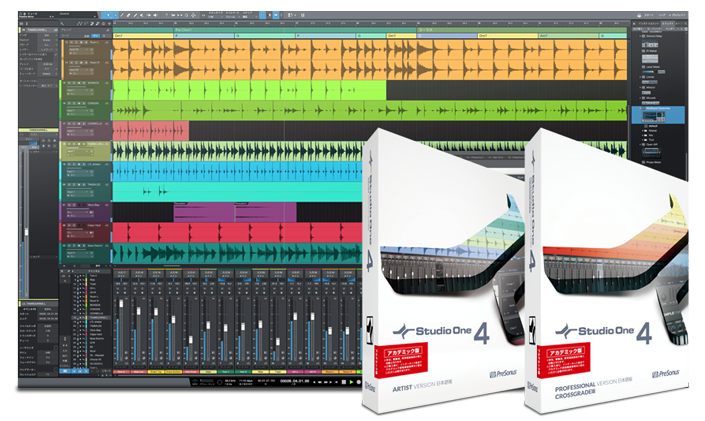Select the コーラス arranger section

[x=522, y=30]
